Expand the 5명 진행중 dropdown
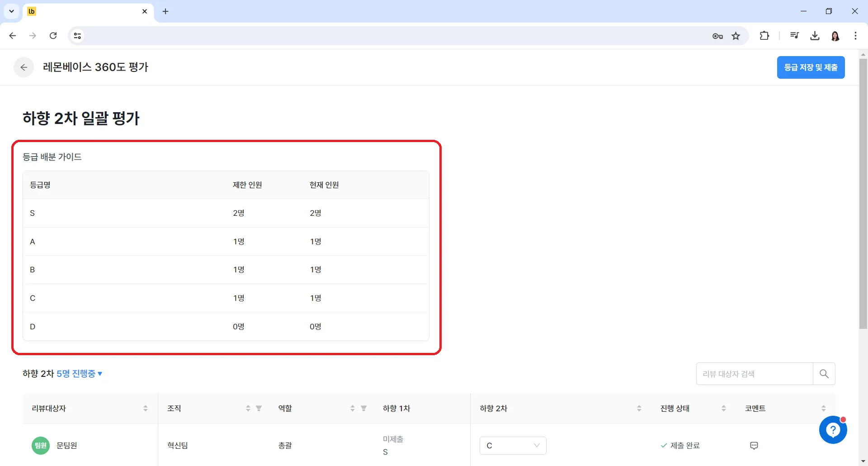Viewport: 868px width, 466px height. click(x=80, y=374)
